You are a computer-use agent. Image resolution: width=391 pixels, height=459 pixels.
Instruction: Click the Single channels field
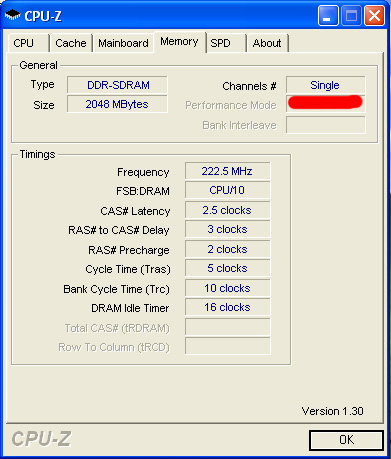coord(325,85)
